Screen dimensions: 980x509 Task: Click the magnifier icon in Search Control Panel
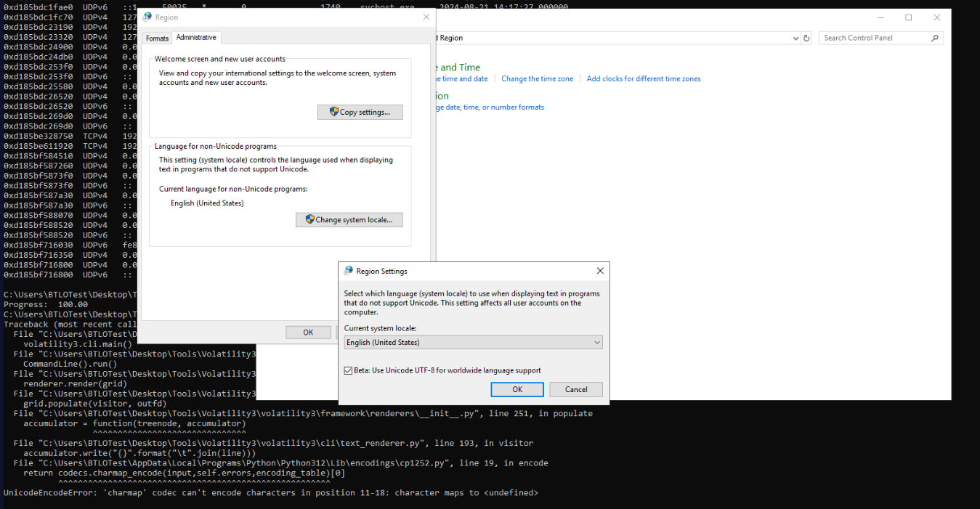934,38
